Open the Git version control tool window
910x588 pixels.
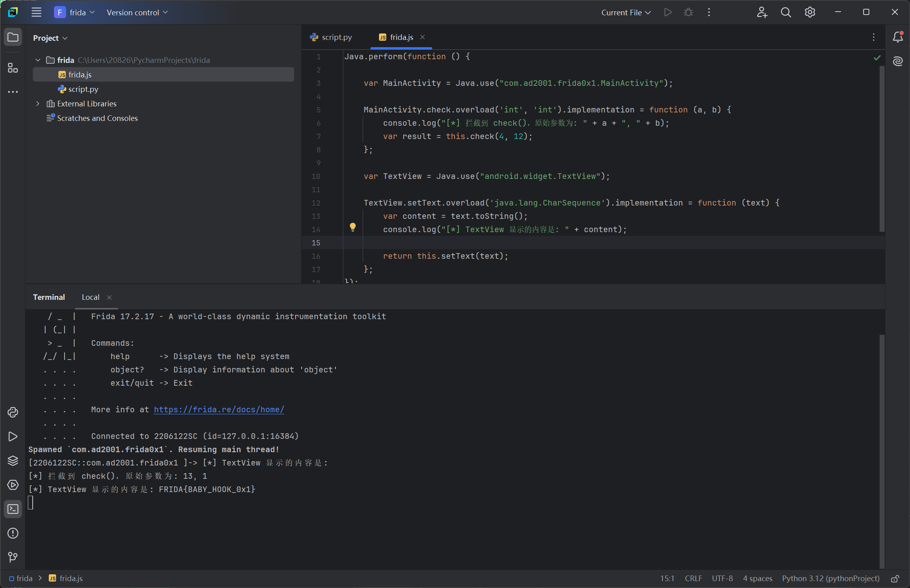(x=13, y=557)
